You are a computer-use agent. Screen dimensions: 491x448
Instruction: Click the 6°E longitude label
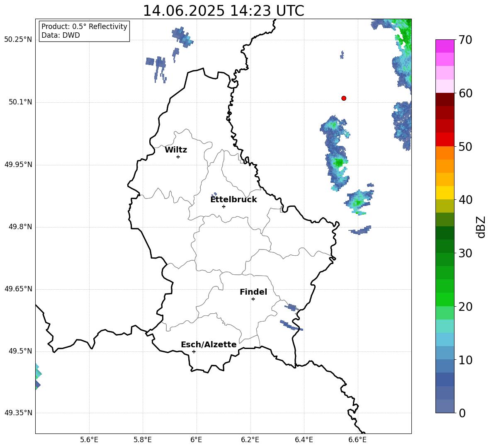click(196, 440)
